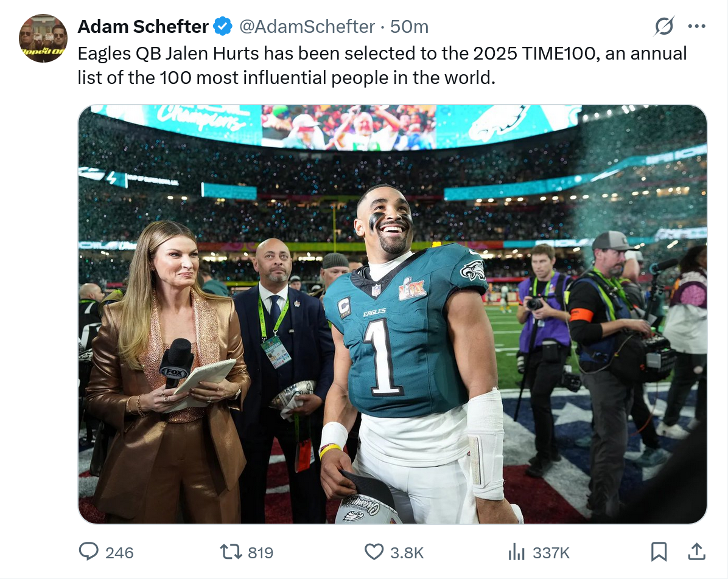Open the share post menu

tap(696, 552)
